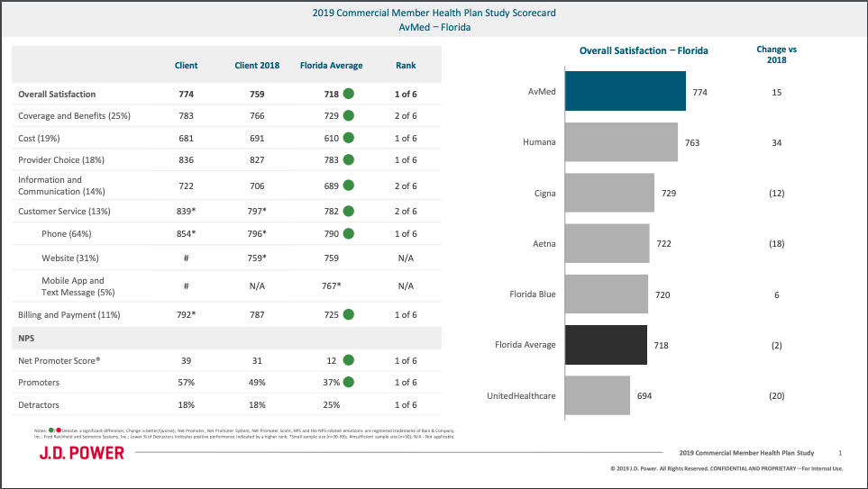The image size is (868, 489).
Task: Click the green indicator in Provider Choice row
Action: [348, 160]
